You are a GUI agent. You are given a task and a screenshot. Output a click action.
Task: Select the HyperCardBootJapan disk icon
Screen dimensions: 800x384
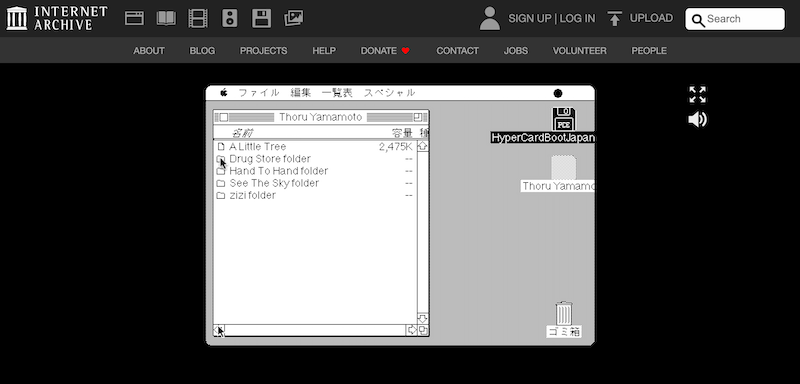click(564, 119)
